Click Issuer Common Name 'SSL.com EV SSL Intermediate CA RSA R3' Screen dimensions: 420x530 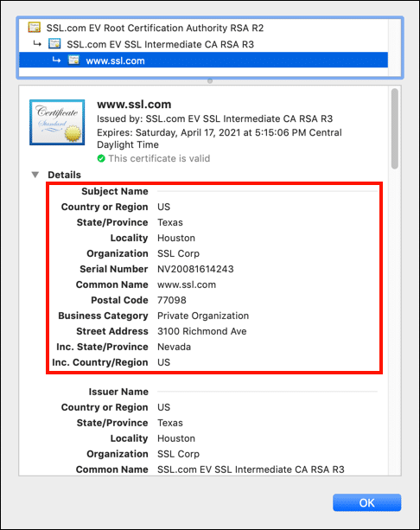[251, 469]
